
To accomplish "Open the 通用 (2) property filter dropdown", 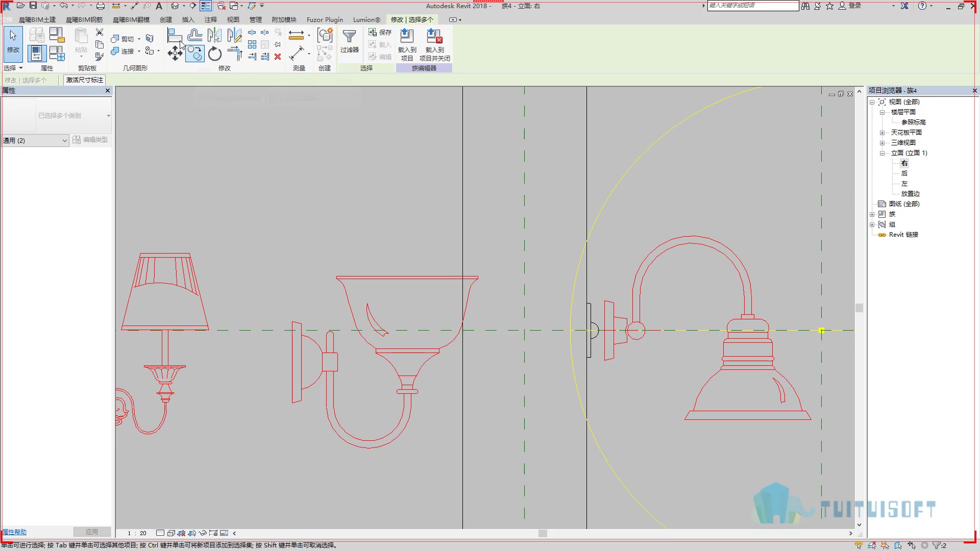I will pyautogui.click(x=35, y=140).
